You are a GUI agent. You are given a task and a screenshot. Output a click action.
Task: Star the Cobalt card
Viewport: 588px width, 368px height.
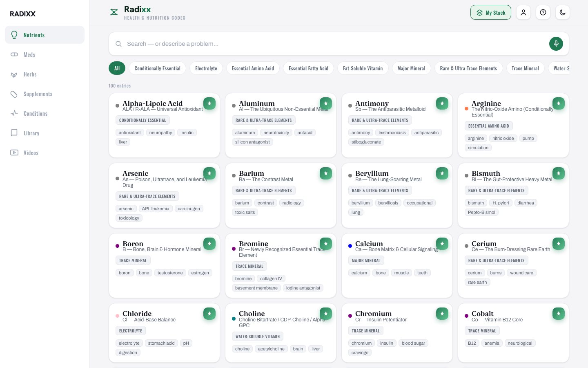click(x=559, y=314)
